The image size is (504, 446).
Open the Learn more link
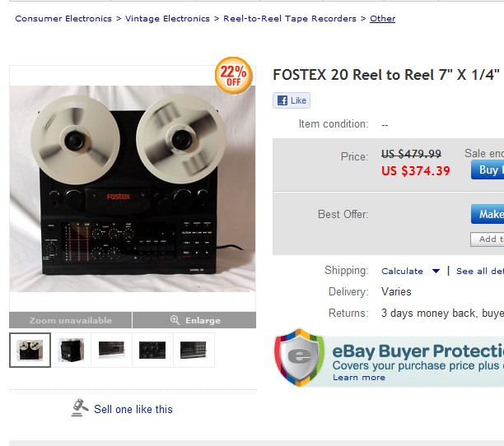[x=358, y=377]
